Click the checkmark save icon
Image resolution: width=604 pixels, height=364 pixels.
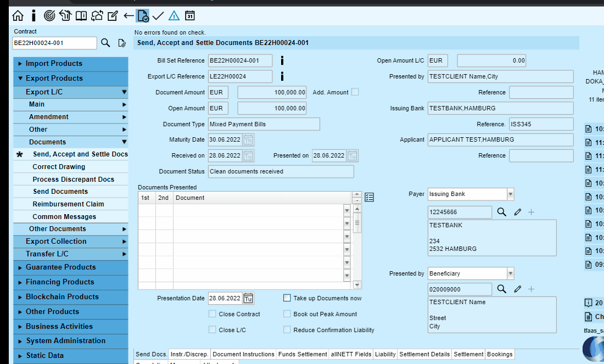tap(158, 16)
